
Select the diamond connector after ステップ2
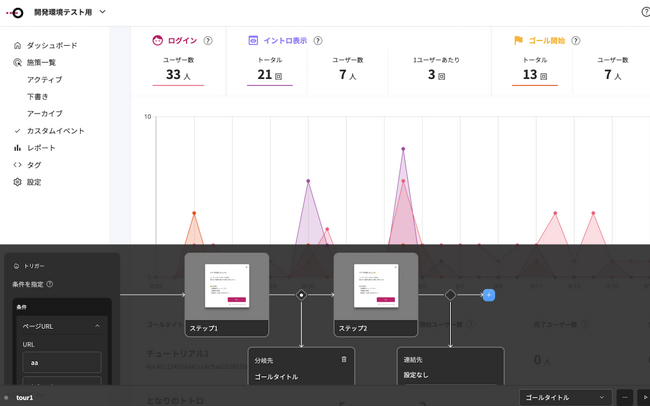coord(450,295)
